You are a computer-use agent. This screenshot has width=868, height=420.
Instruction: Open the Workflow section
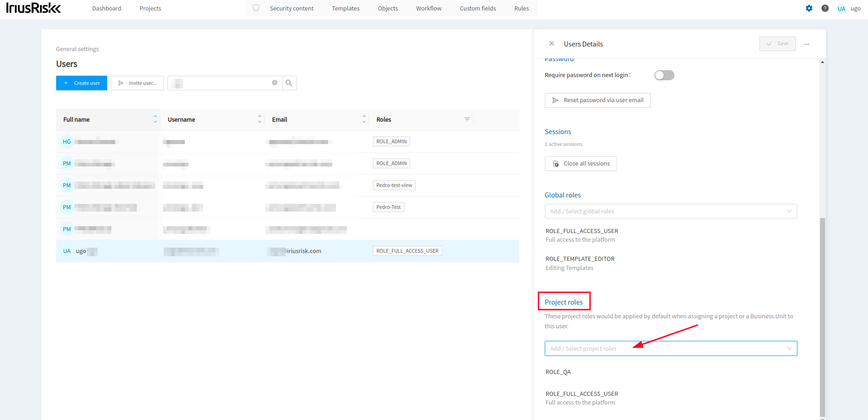(429, 8)
